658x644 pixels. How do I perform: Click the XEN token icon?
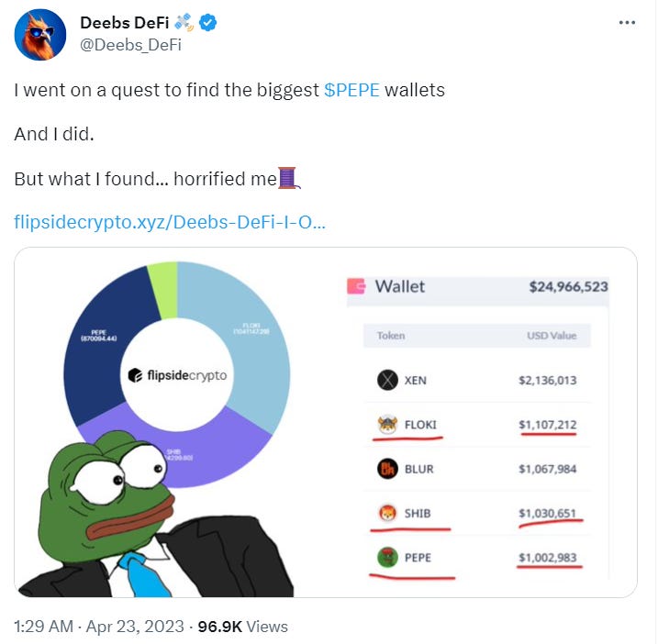click(x=387, y=381)
